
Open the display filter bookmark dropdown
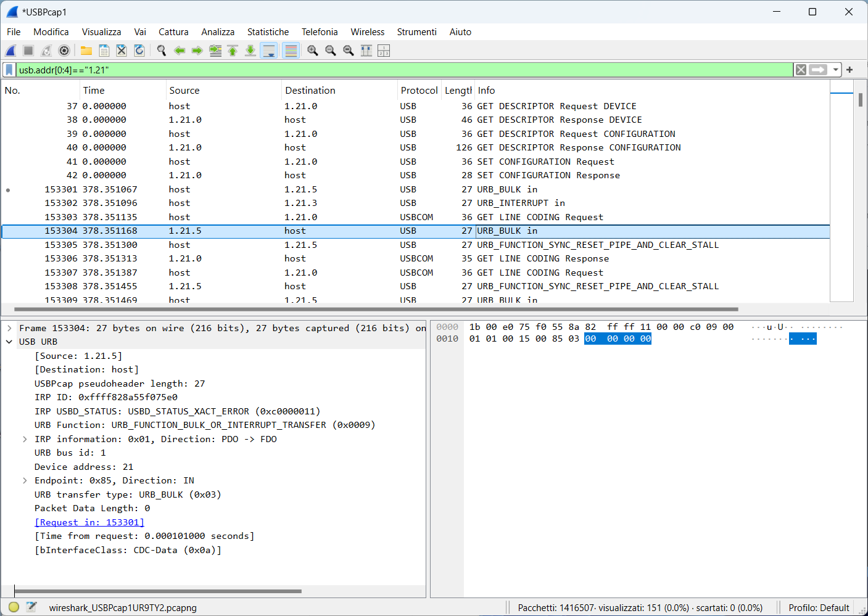click(x=8, y=69)
